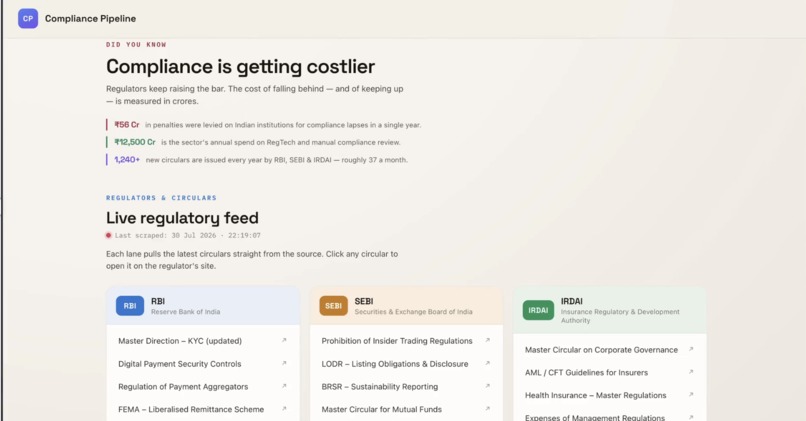The width and height of the screenshot is (806, 421).
Task: Click the external-link arrow beside Regulation of Payment Aggregators
Action: coord(284,386)
